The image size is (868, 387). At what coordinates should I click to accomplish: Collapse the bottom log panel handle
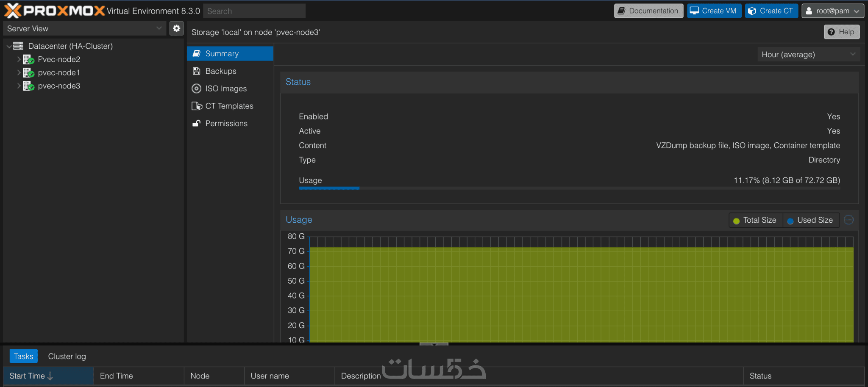click(434, 344)
